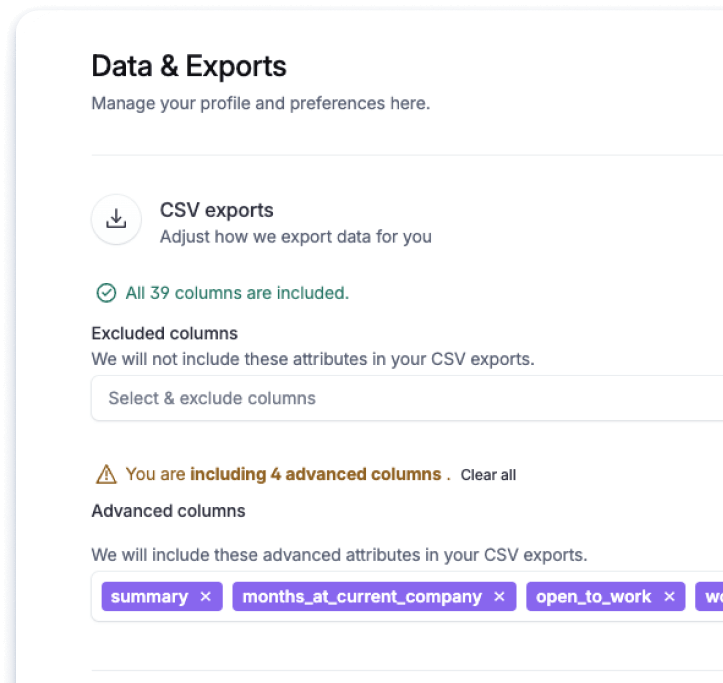Viewport: 723px width, 683px height.
Task: Remove the open_to_work column tag
Action: click(x=669, y=597)
